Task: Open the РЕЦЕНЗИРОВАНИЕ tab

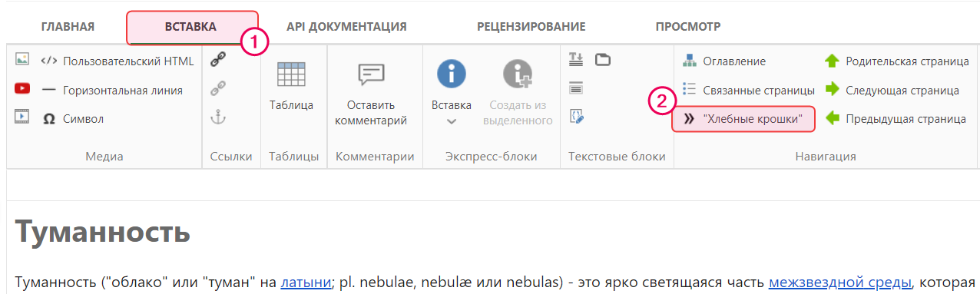Action: pyautogui.click(x=531, y=27)
